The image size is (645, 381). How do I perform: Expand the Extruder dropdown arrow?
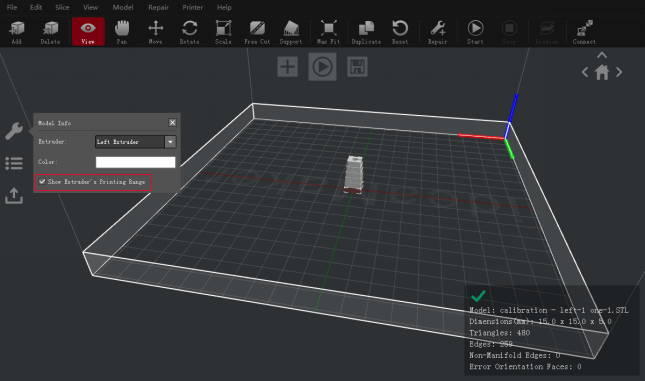tap(170, 142)
